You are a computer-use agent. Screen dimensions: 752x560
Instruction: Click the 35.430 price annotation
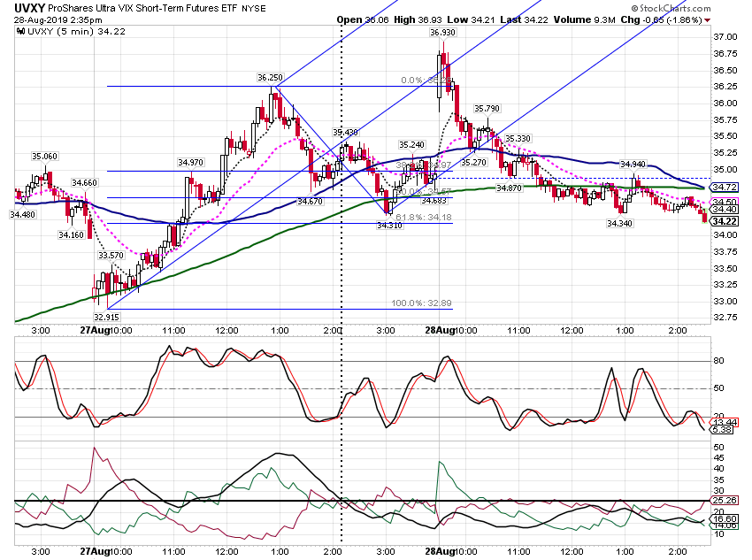(x=345, y=133)
